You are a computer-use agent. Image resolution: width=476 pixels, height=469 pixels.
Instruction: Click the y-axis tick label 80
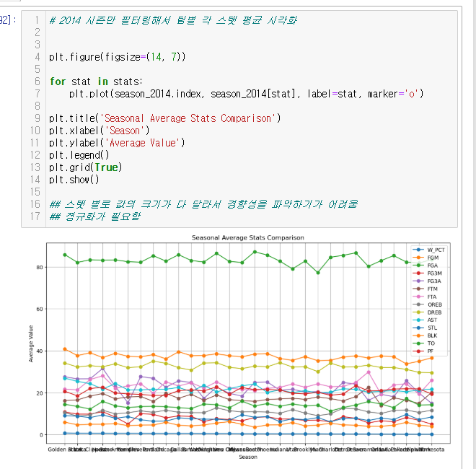tap(40, 267)
